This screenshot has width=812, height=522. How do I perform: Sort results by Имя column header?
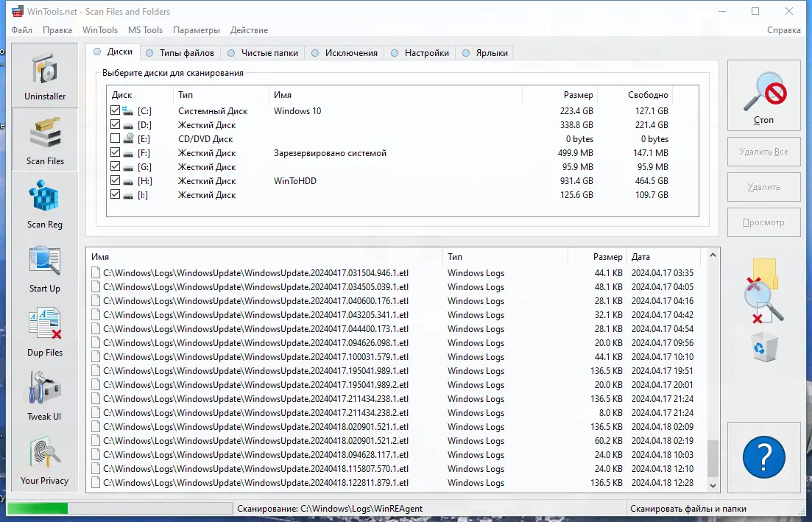tap(264, 257)
